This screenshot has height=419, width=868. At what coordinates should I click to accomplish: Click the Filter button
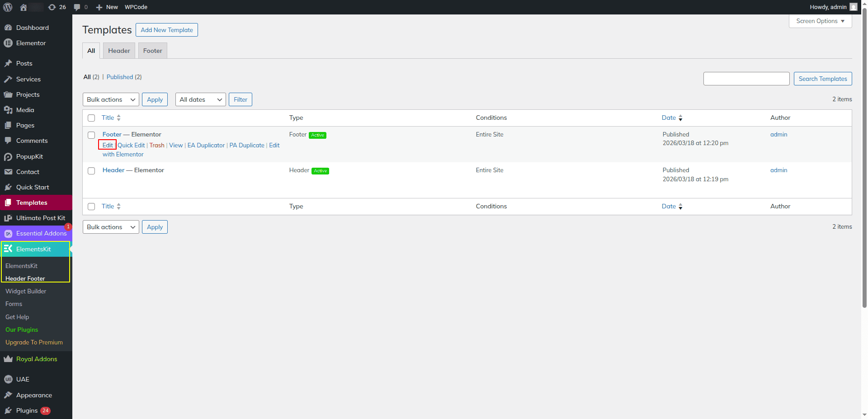tap(241, 99)
